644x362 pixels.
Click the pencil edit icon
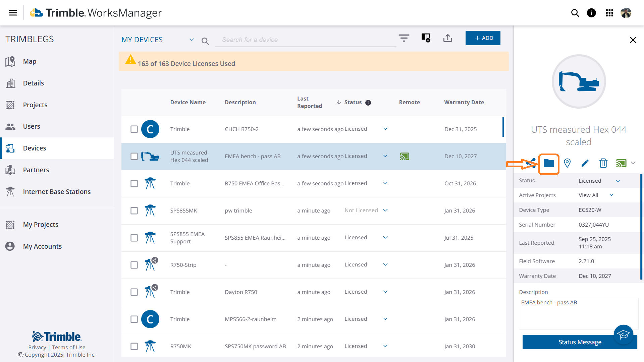coord(585,163)
